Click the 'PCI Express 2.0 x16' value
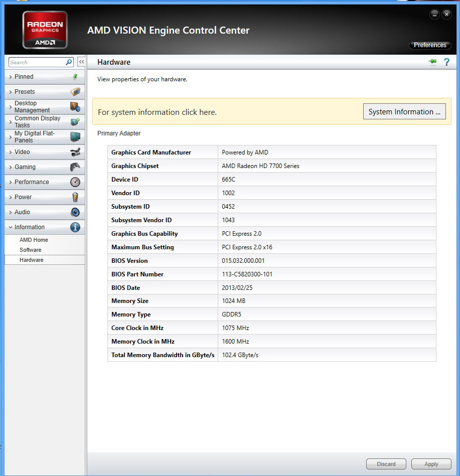The height and width of the screenshot is (476, 460). tap(247, 247)
